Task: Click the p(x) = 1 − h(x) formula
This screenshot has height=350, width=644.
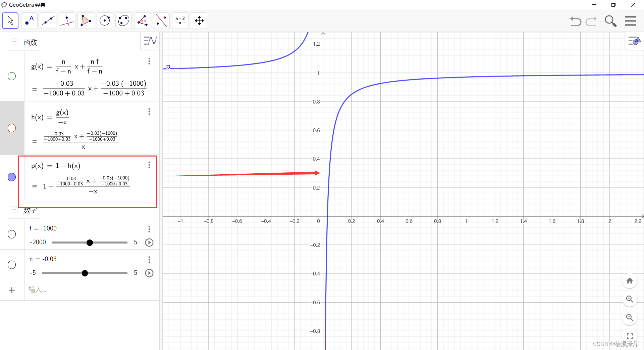Action: (x=56, y=166)
